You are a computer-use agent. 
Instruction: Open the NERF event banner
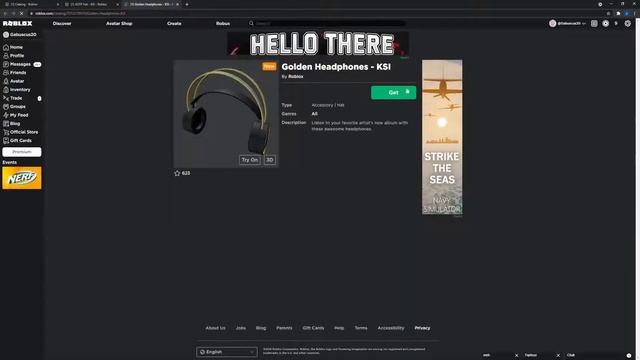tap(22, 178)
